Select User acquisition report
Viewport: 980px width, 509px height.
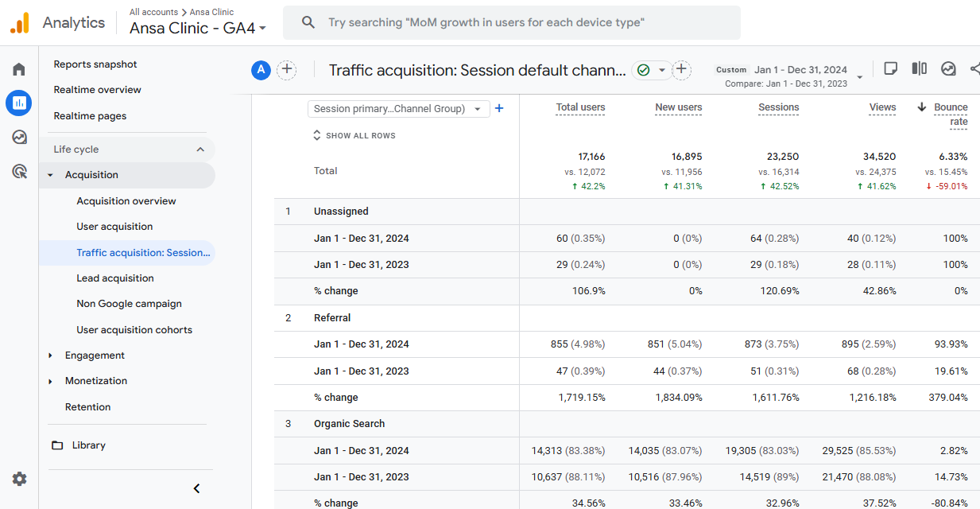coord(114,227)
